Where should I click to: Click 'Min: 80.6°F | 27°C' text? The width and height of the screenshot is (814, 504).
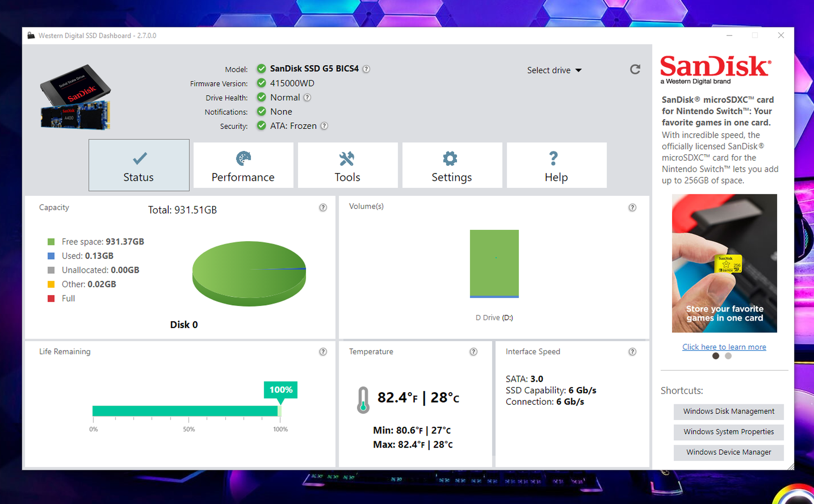point(412,430)
